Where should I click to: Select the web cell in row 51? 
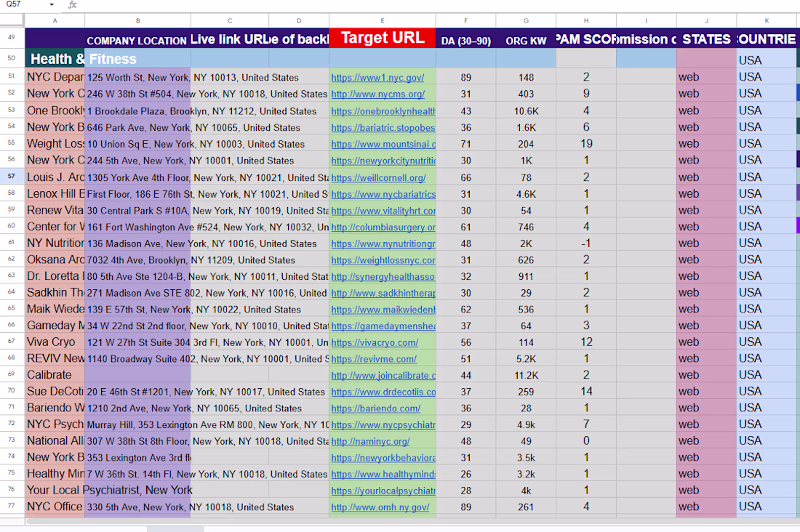[707, 77]
